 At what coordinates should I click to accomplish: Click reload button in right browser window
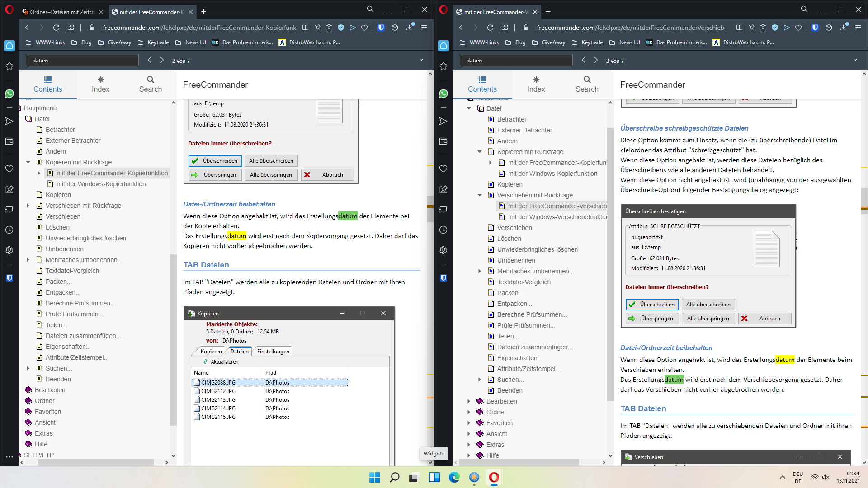click(x=490, y=28)
